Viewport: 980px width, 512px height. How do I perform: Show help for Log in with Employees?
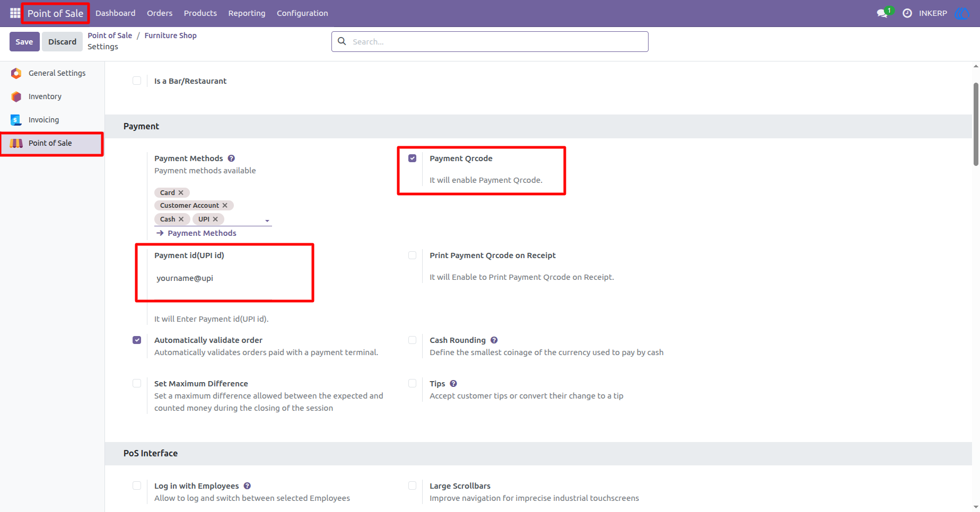(x=247, y=486)
